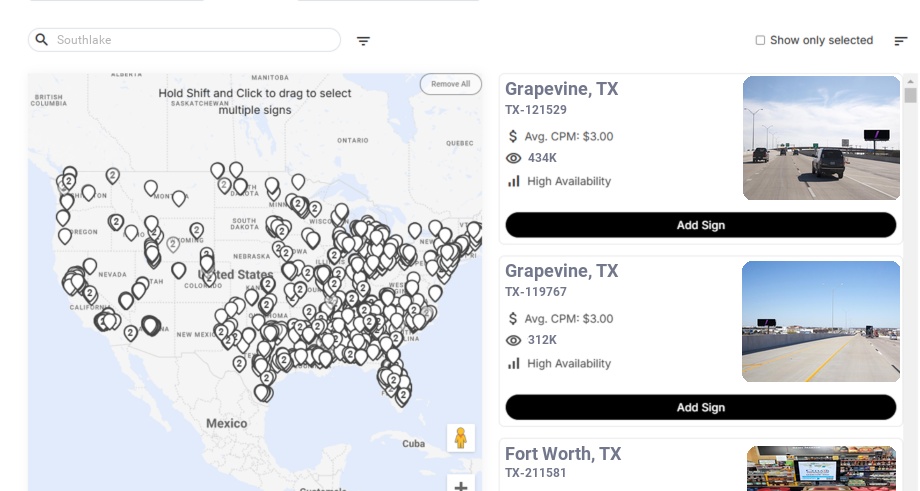920x491 pixels.
Task: Open the sort order icon at top right
Action: coord(901,41)
